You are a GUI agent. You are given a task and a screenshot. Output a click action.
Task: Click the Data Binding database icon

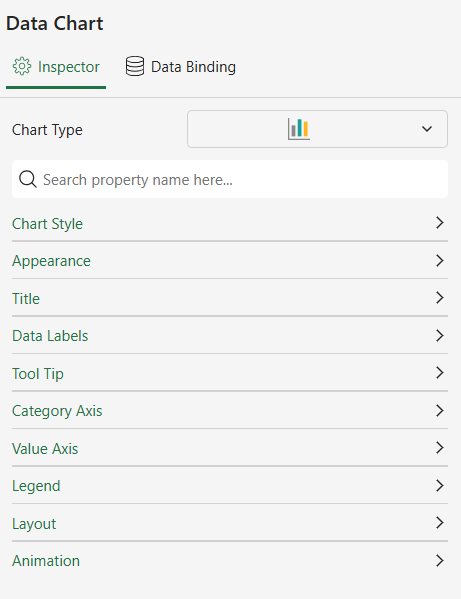(x=135, y=66)
